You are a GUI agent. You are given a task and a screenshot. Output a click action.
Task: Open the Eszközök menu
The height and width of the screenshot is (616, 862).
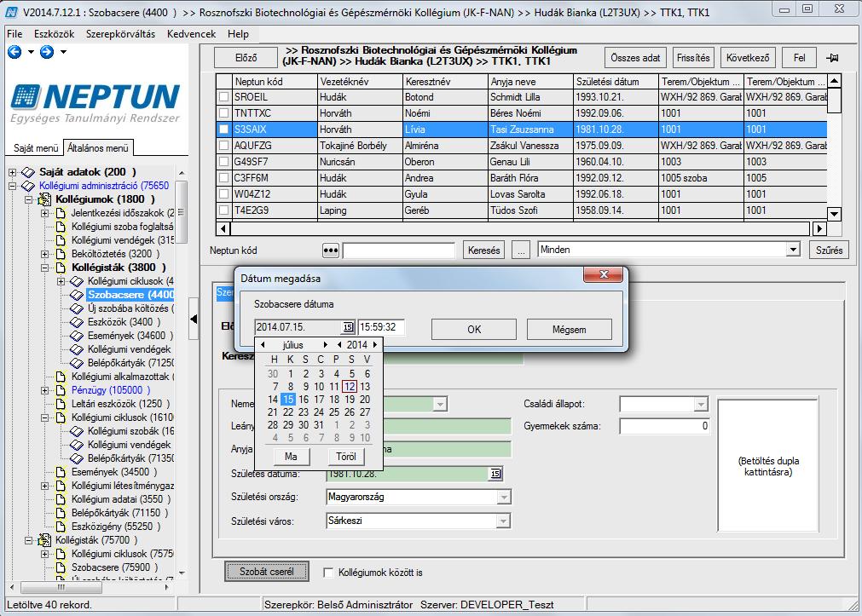coord(54,34)
